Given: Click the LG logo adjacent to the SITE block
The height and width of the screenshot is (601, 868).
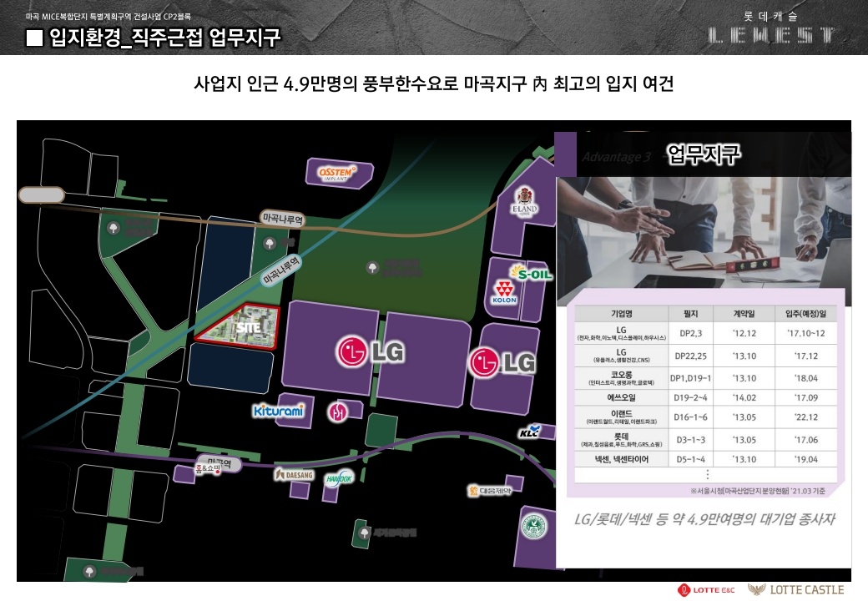Looking at the screenshot, I should (371, 352).
